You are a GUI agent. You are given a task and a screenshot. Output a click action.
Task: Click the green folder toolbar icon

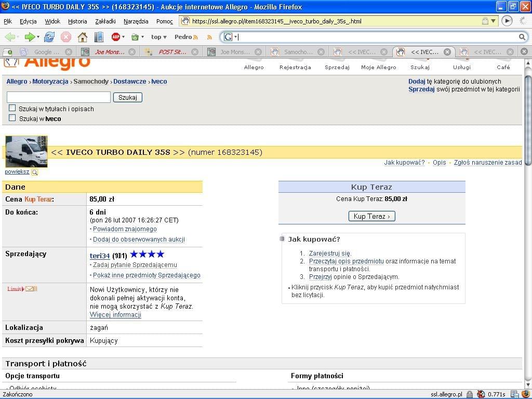coord(135,37)
